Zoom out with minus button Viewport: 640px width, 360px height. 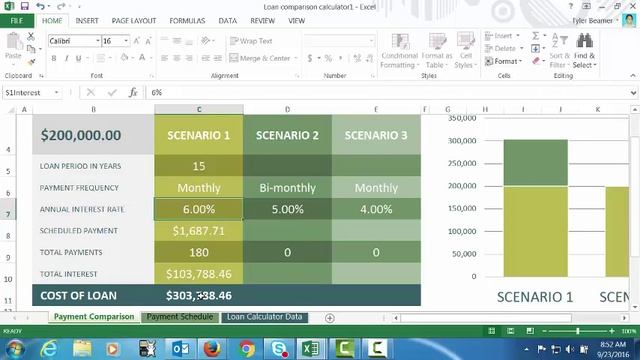pyautogui.click(x=544, y=331)
